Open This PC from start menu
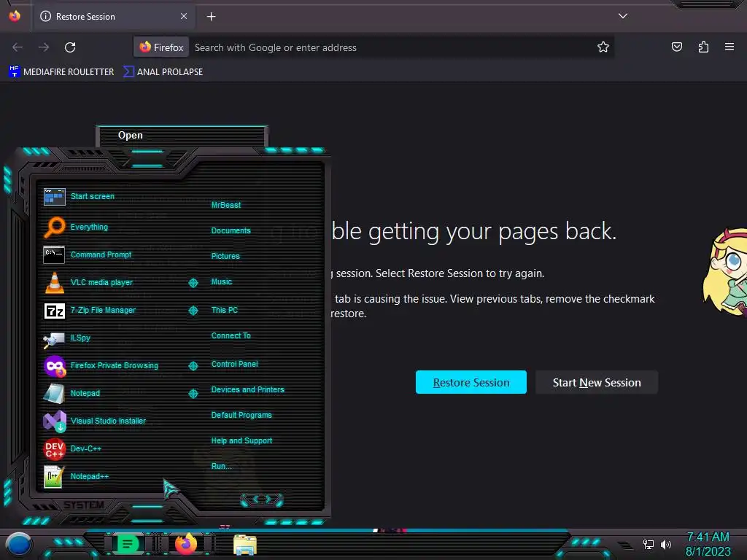The image size is (747, 560). [225, 310]
